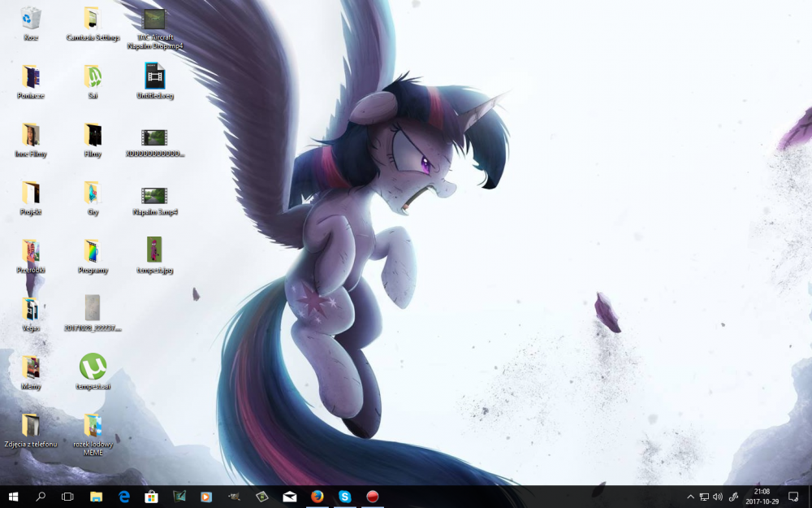Open Skype from the taskbar
Screen dimensions: 812x508
pos(345,497)
